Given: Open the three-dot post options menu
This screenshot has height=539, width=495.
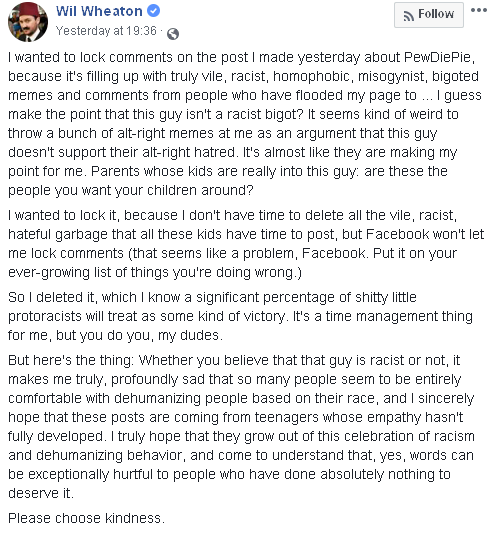Looking at the screenshot, I should [x=478, y=10].
